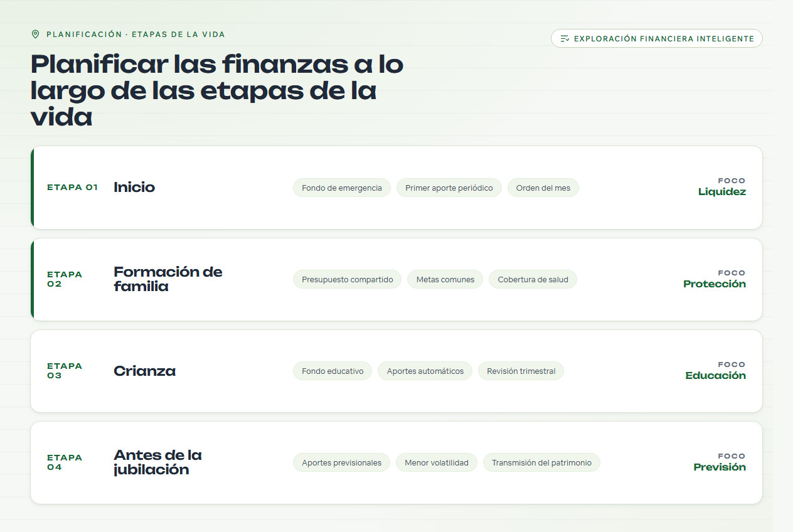Click the Fondo educativo chip
Image resolution: width=793 pixels, height=532 pixels.
[x=333, y=371]
